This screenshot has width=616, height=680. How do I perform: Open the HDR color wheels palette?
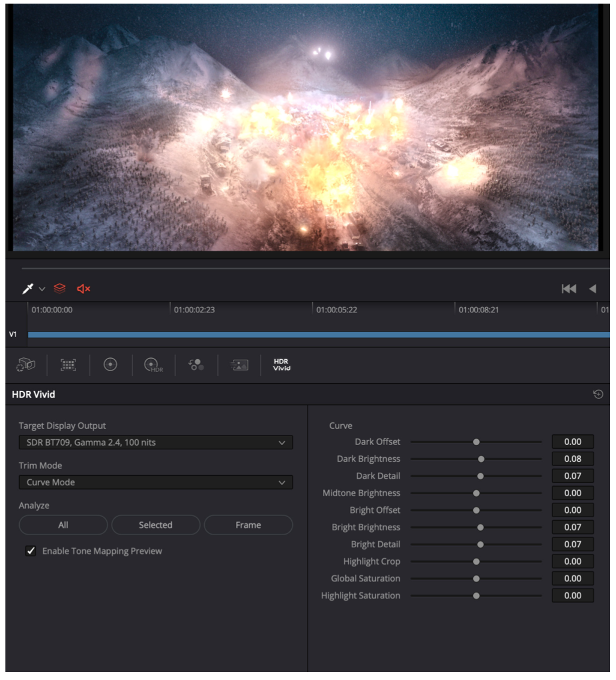154,365
